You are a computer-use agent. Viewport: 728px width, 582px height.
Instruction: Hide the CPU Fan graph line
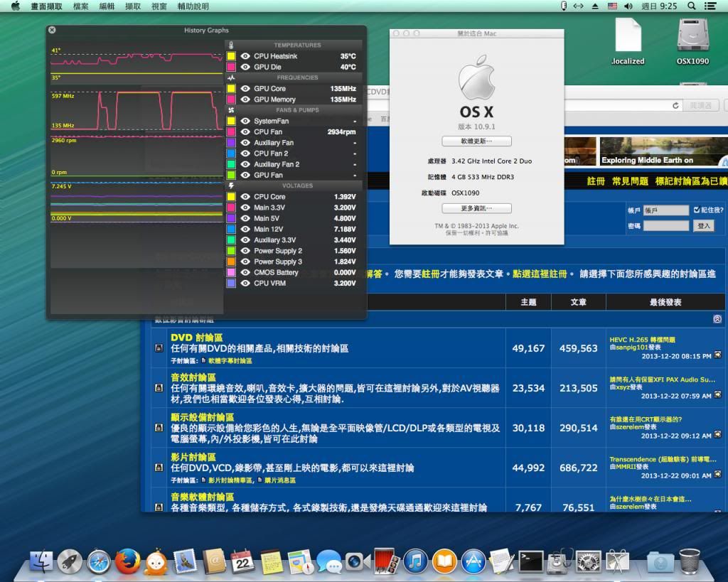pos(245,131)
